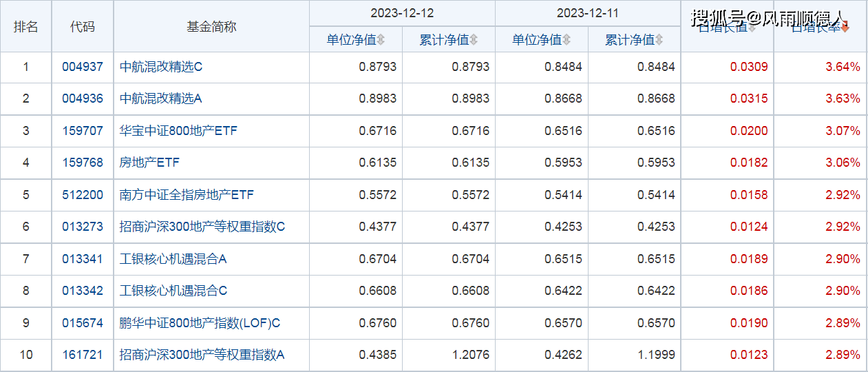Select the daily growth value 0.0315

pyautogui.click(x=749, y=99)
